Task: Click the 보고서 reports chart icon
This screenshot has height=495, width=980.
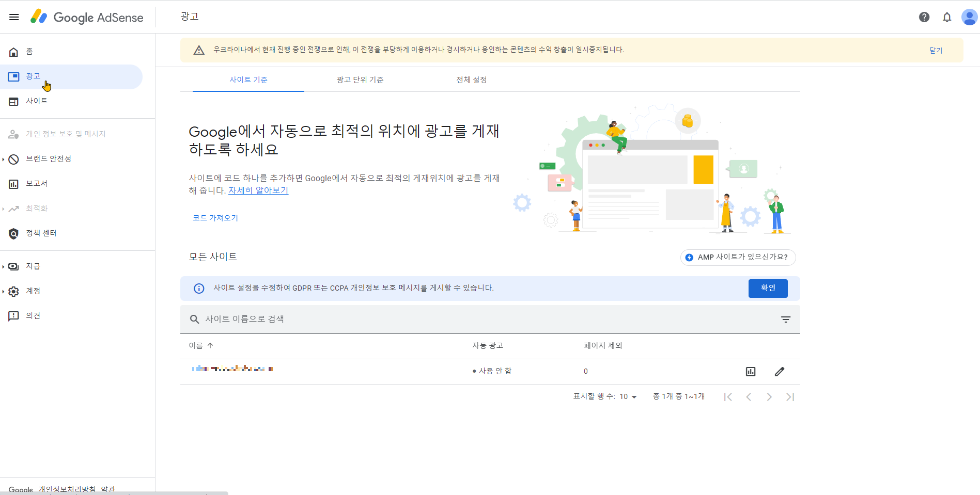Action: click(x=14, y=184)
